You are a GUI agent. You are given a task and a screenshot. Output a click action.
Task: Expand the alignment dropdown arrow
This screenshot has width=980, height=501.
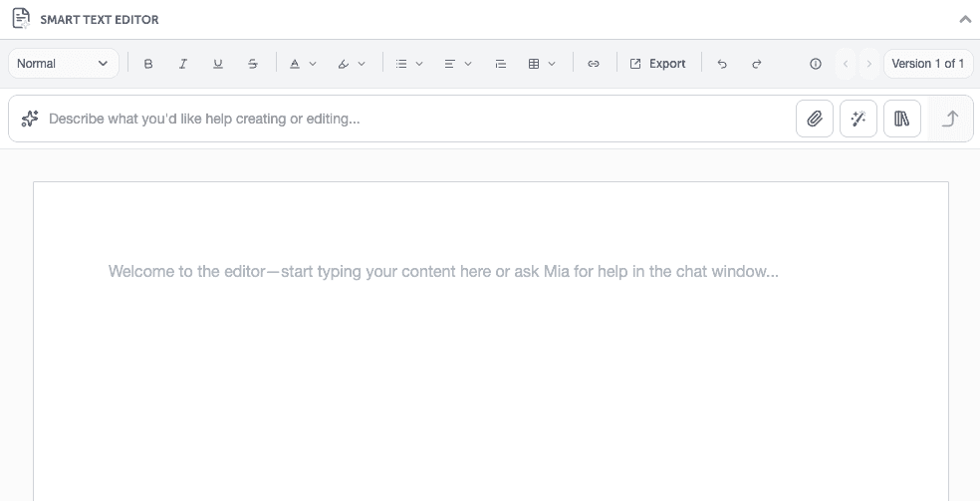[468, 64]
